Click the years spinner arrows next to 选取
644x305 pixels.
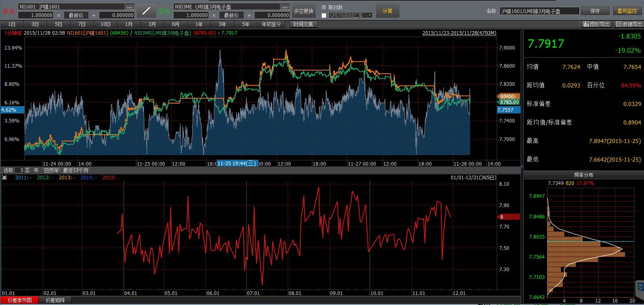(27, 170)
